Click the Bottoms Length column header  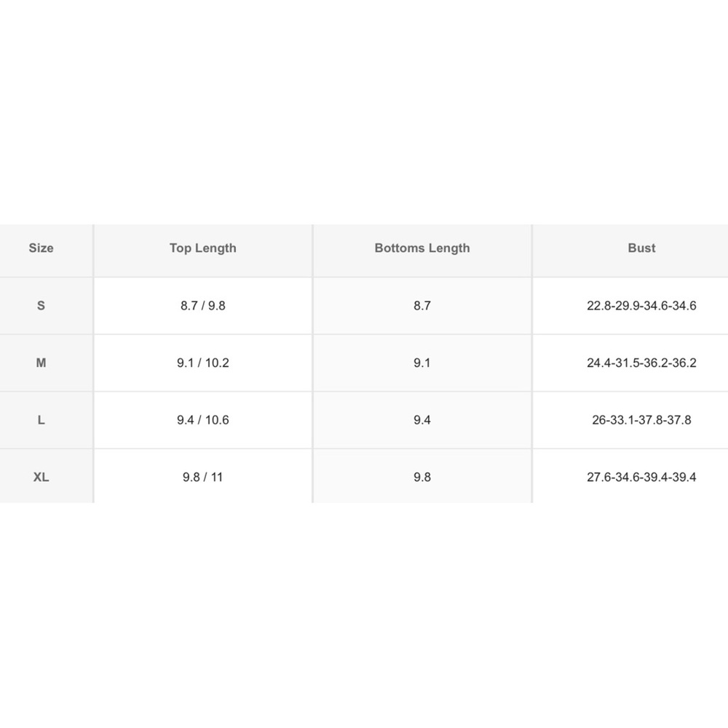(422, 248)
